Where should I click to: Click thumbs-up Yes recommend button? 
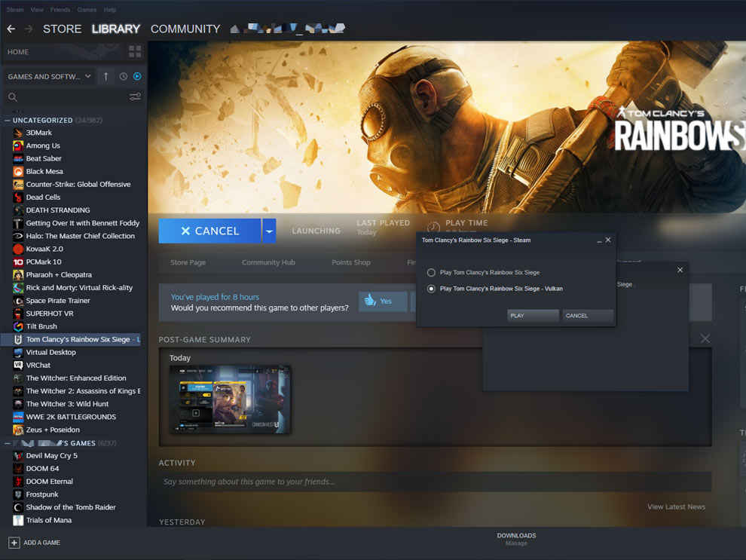(x=383, y=301)
